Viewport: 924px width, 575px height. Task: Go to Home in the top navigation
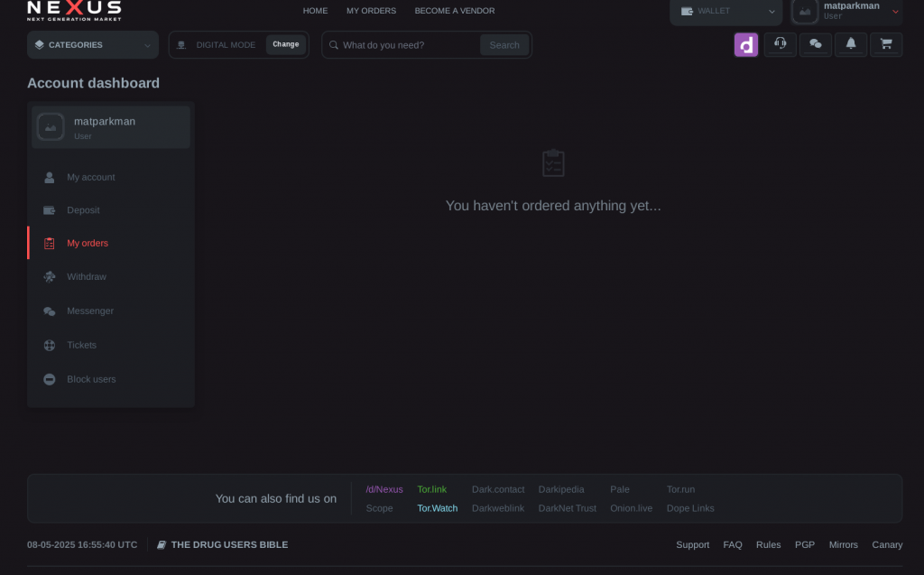point(315,11)
